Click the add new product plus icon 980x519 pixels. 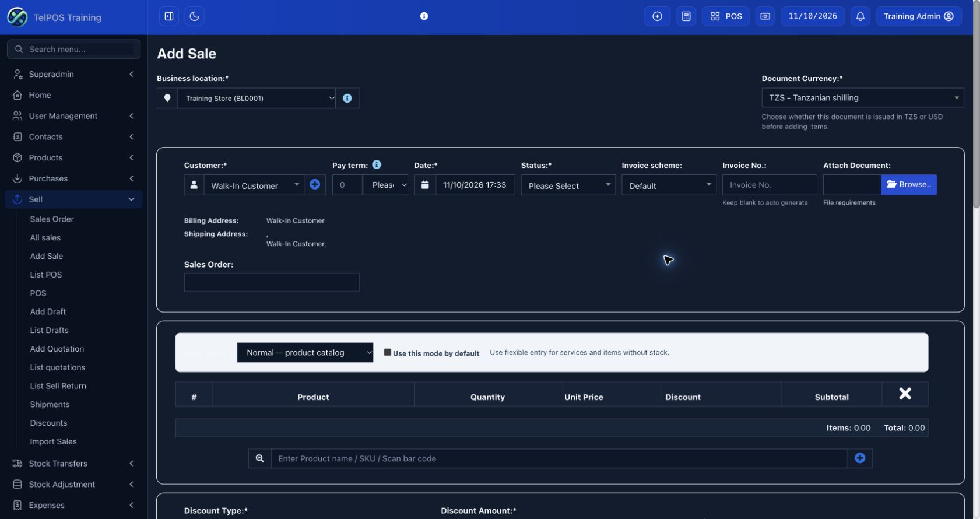tap(860, 458)
